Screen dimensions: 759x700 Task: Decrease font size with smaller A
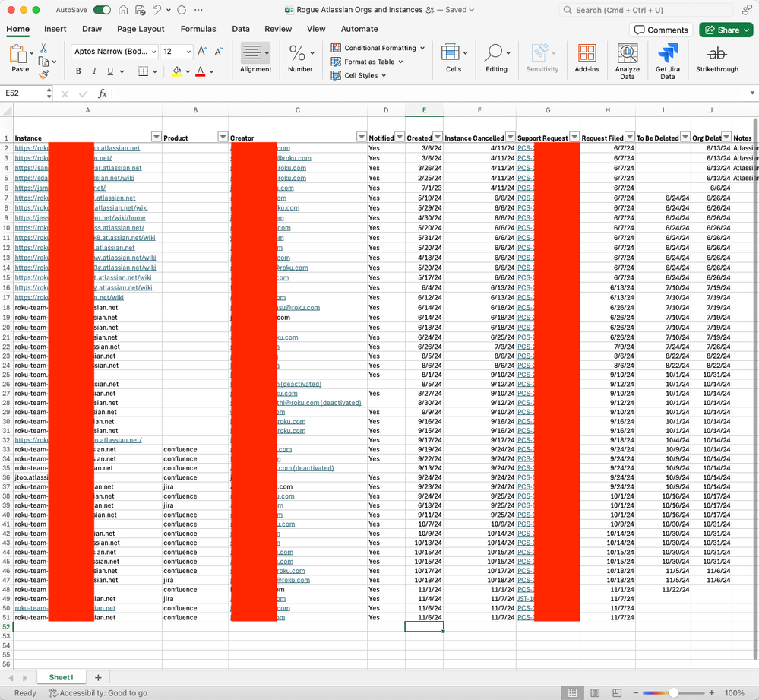point(219,52)
